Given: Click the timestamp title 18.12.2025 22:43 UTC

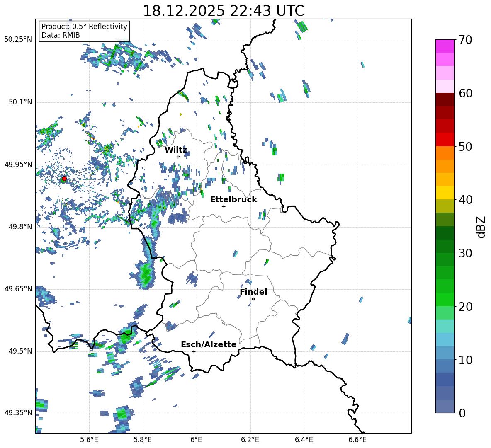Looking at the screenshot, I should click(223, 11).
